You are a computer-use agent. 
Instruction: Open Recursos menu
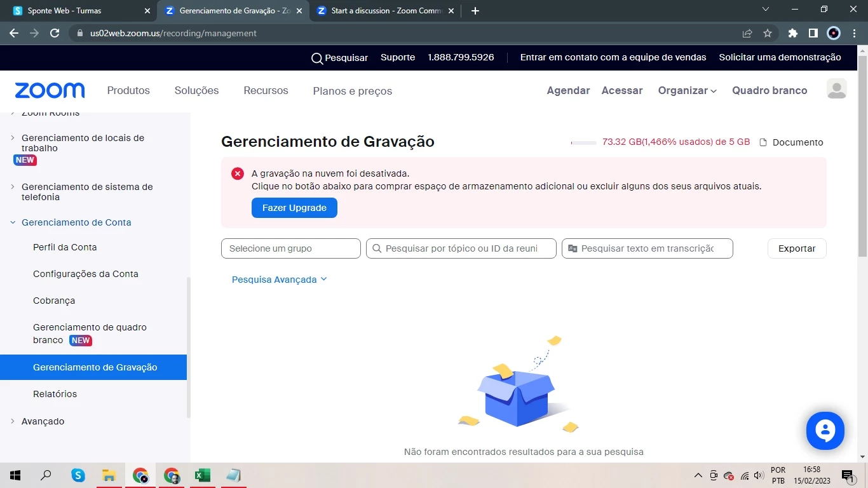[x=266, y=90]
